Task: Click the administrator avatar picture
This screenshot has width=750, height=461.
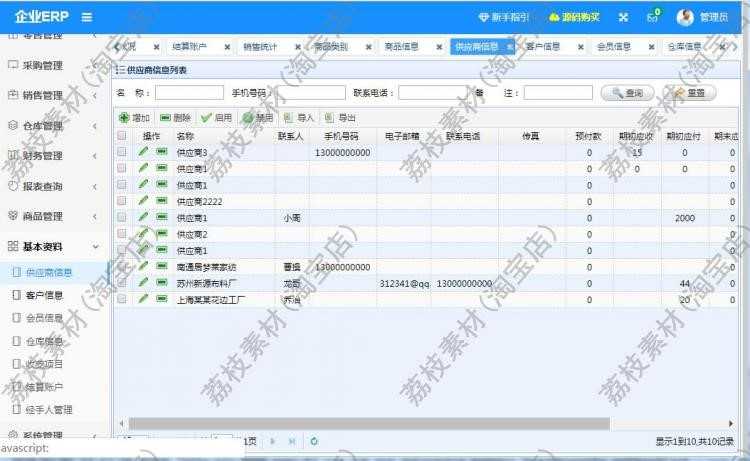Action: pos(685,17)
